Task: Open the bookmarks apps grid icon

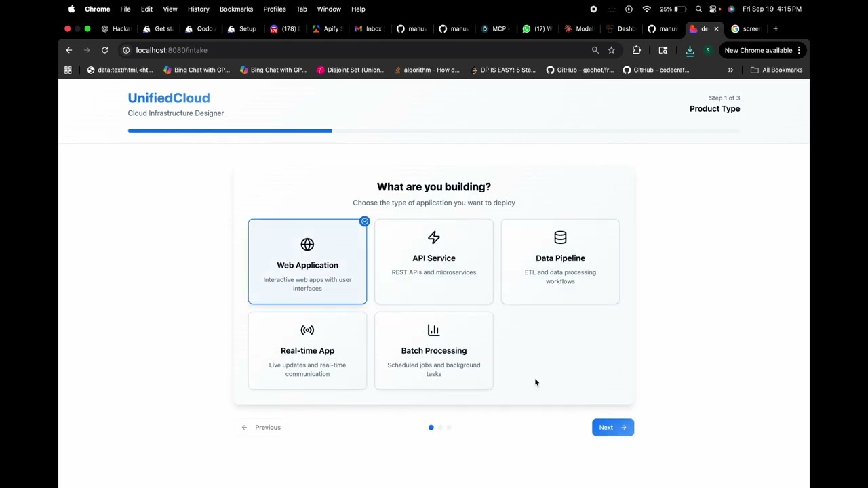Action: point(68,70)
